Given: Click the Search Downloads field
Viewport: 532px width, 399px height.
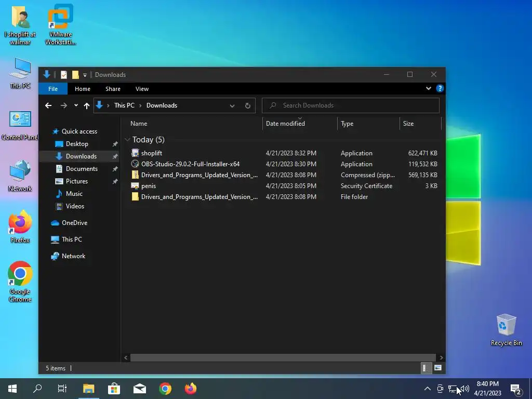Looking at the screenshot, I should tap(351, 105).
